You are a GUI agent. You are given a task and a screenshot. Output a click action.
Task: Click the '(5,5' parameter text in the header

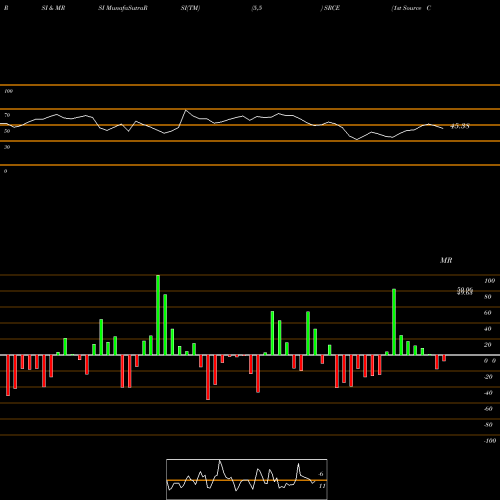tap(257, 8)
